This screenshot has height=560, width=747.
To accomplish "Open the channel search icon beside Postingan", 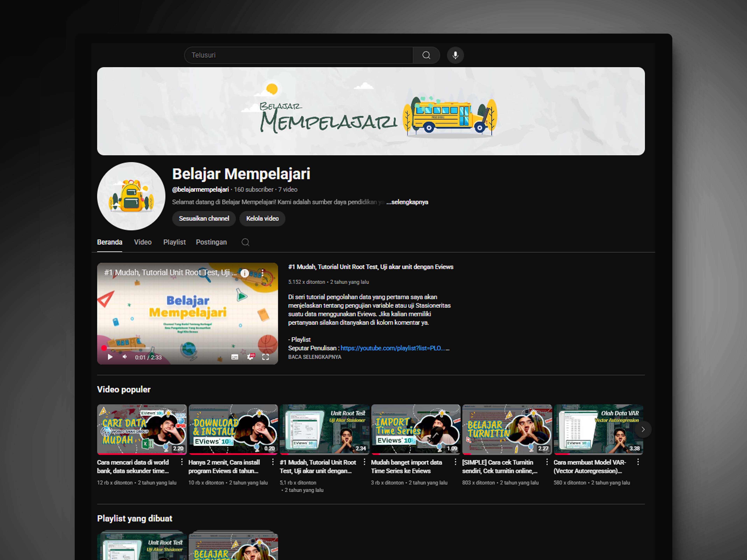I will pos(245,242).
